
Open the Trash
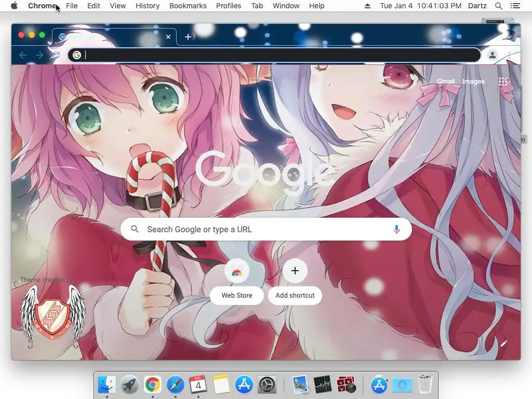click(x=424, y=384)
